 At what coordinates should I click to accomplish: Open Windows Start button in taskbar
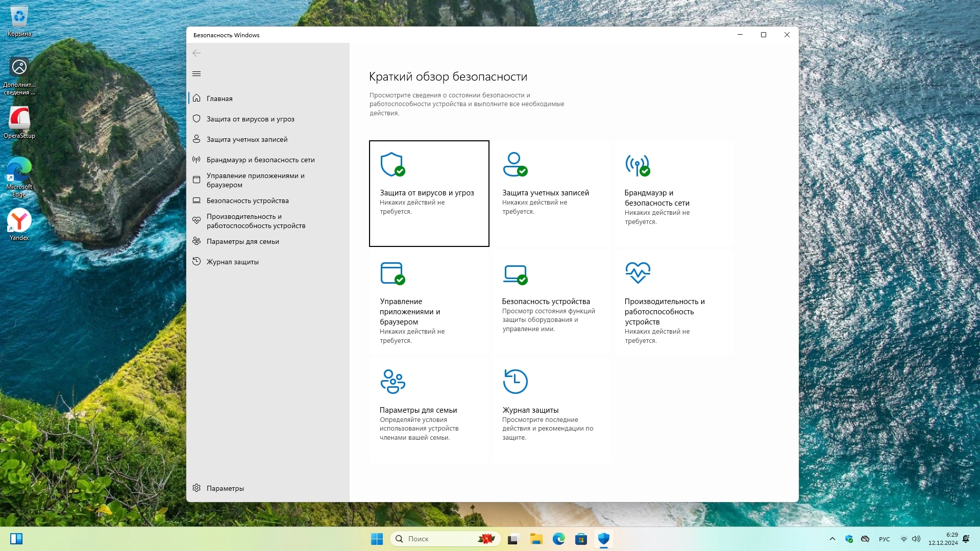(377, 539)
